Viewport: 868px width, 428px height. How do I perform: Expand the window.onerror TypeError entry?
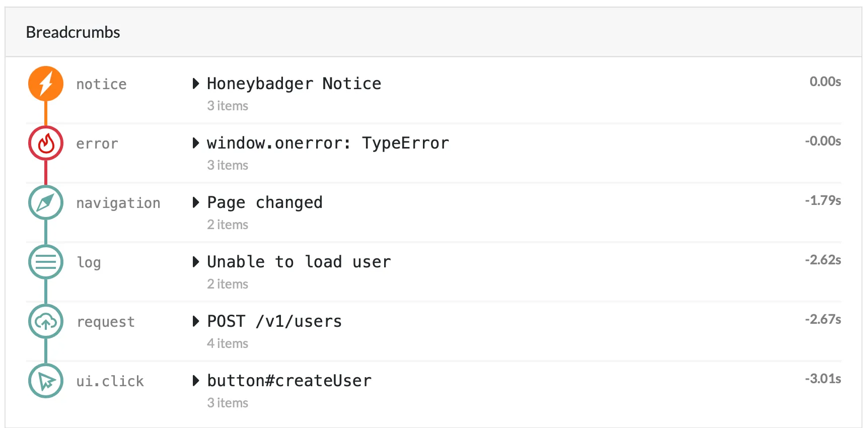tap(328, 143)
